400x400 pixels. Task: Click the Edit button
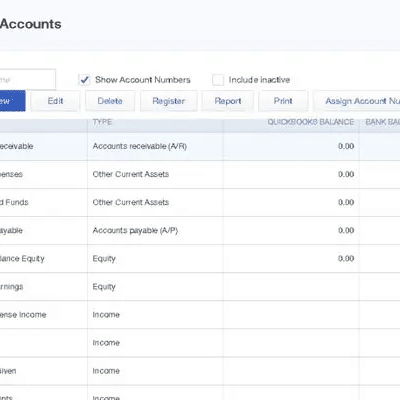[x=55, y=101]
